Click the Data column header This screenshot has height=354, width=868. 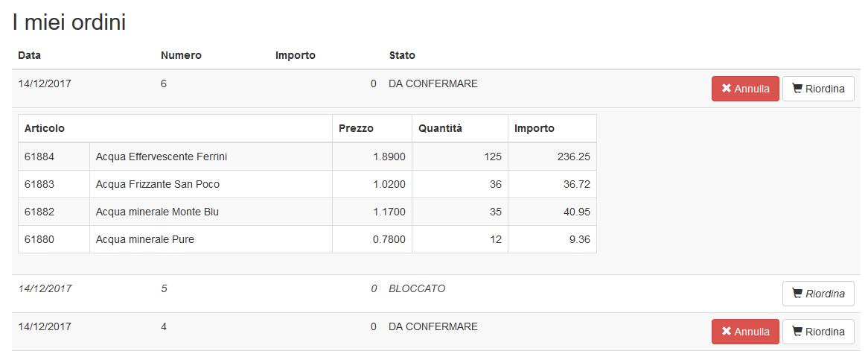29,55
